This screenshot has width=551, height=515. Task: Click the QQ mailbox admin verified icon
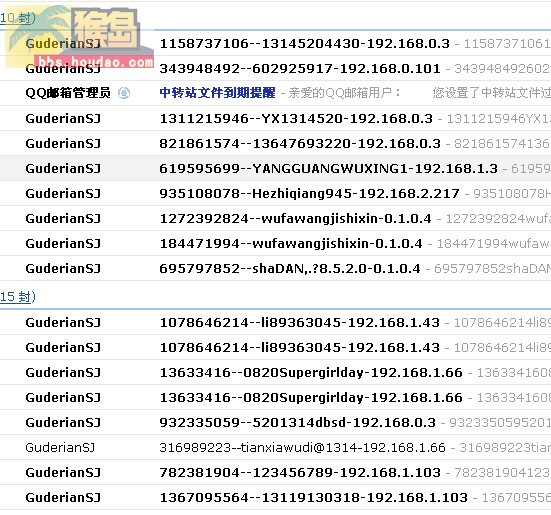(124, 93)
